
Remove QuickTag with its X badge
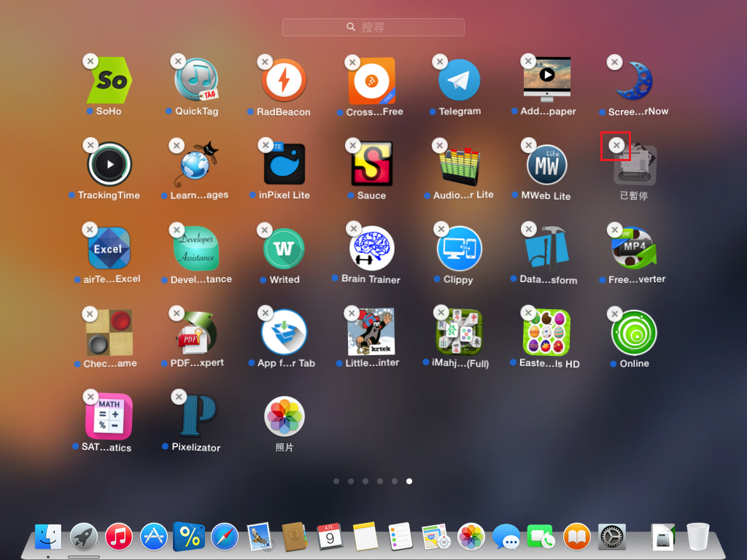coord(178,61)
